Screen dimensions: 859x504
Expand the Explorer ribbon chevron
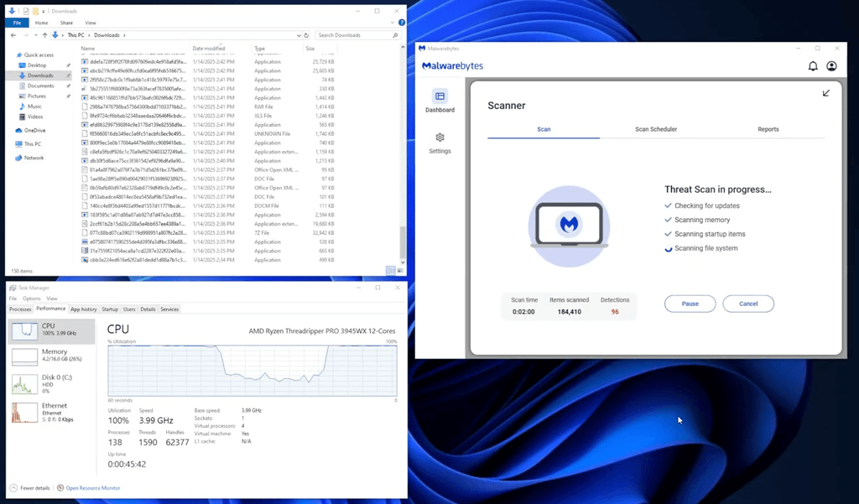point(393,23)
